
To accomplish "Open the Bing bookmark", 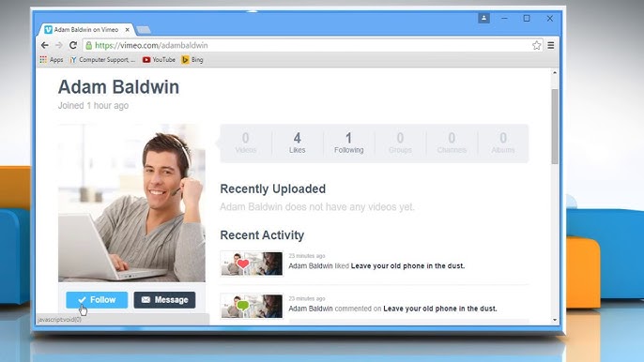I will click(192, 60).
